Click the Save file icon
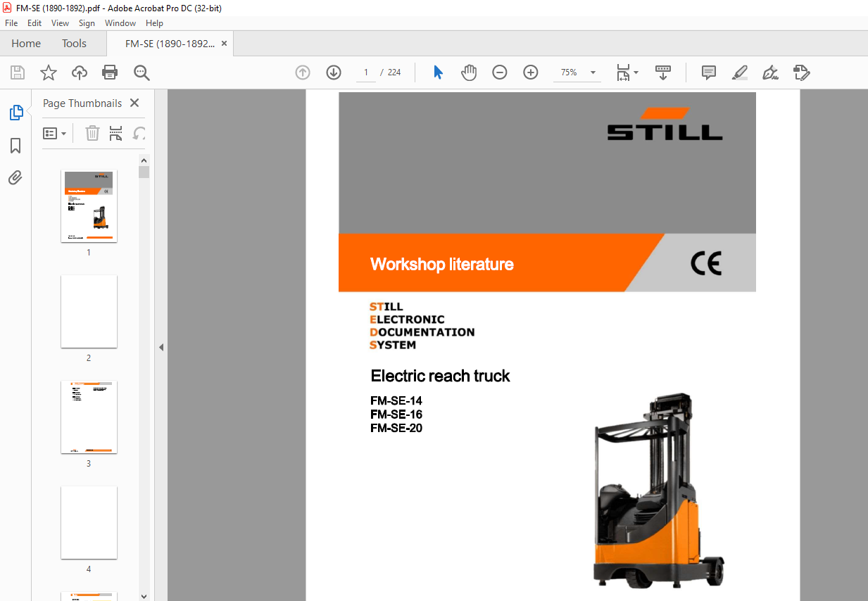 18,72
